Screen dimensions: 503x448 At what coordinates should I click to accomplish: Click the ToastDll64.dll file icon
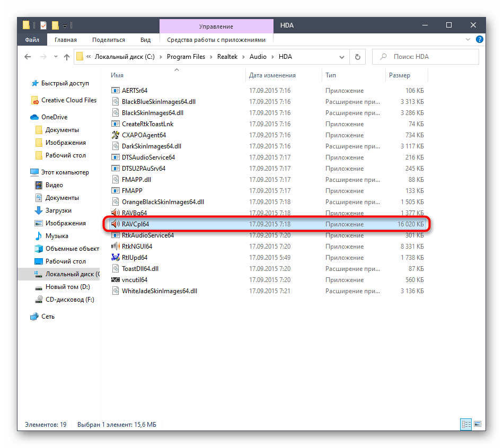[115, 269]
